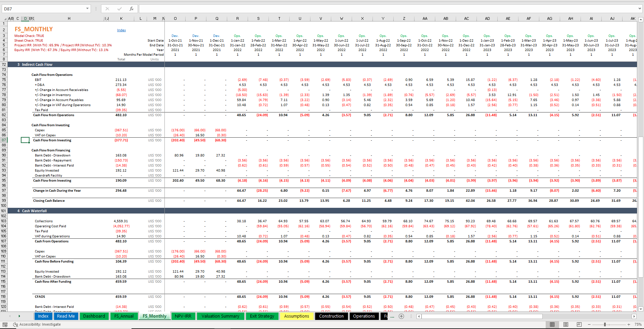
Task: Click the 'Overdraft Facility' row label
Action: tap(48, 176)
